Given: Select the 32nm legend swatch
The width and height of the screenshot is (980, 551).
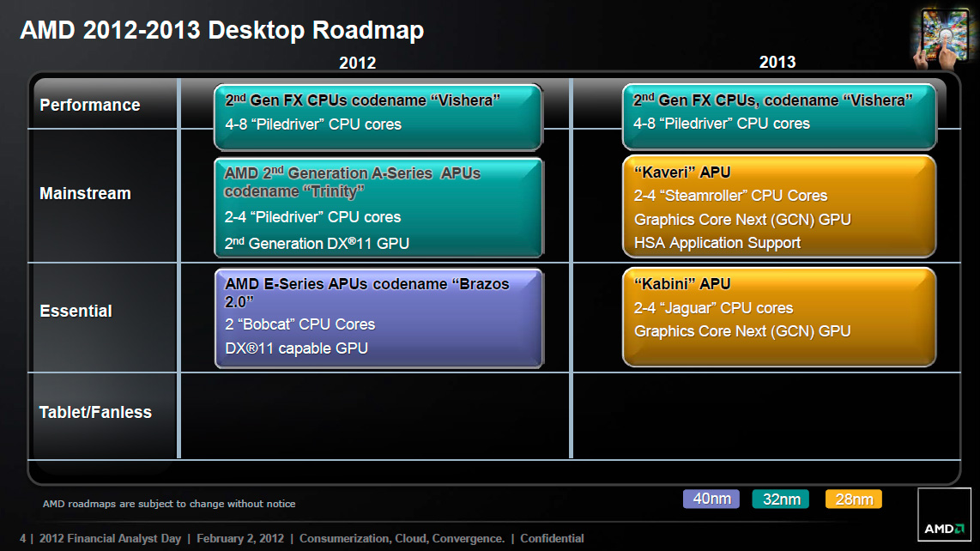Looking at the screenshot, I should point(781,500).
